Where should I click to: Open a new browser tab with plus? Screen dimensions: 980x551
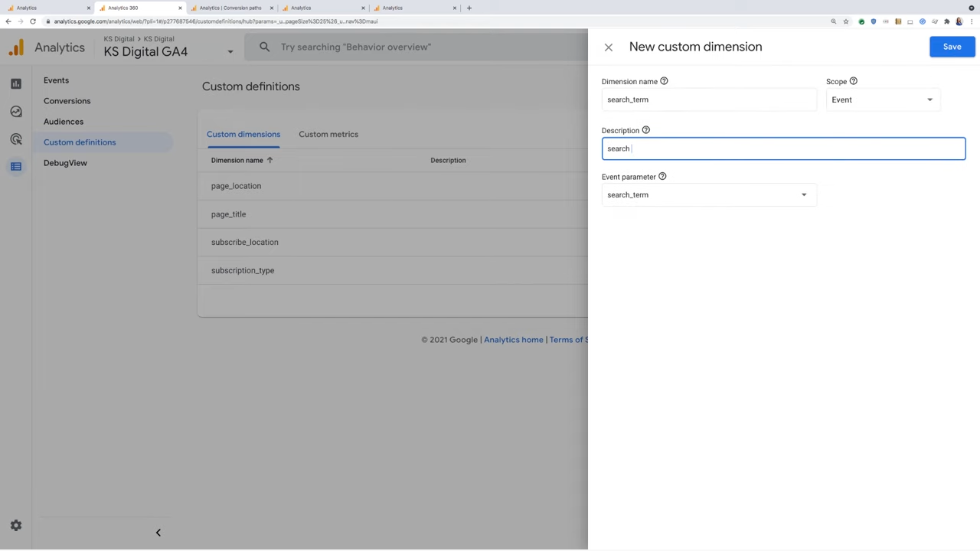pos(469,8)
